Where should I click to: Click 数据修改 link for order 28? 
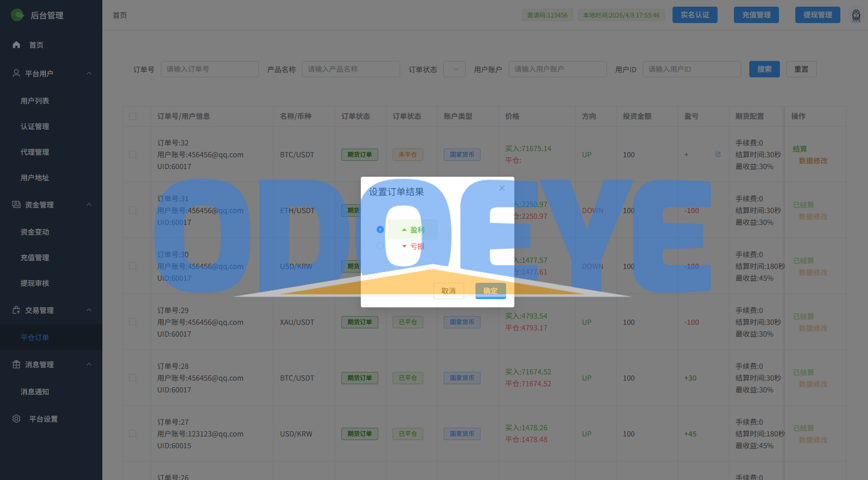(813, 384)
